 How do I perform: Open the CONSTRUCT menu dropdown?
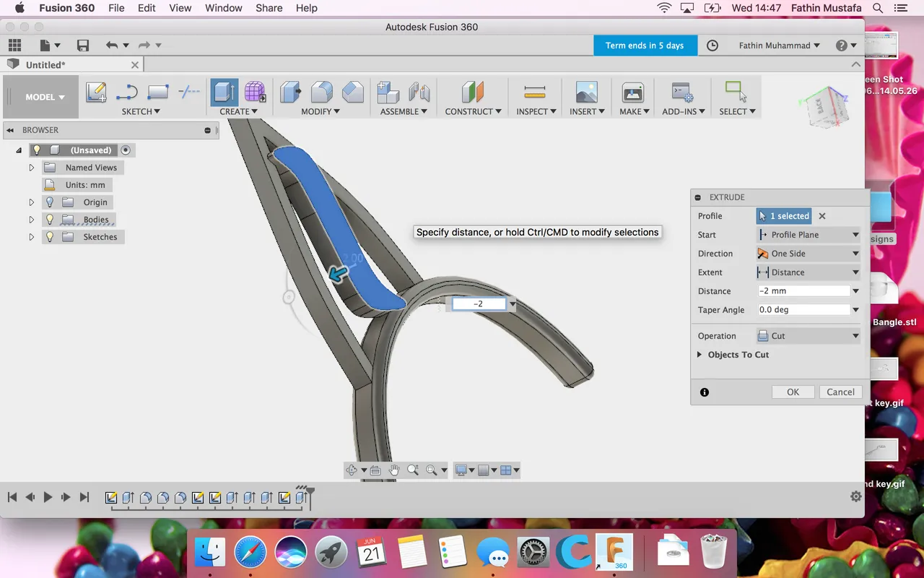[474, 111]
